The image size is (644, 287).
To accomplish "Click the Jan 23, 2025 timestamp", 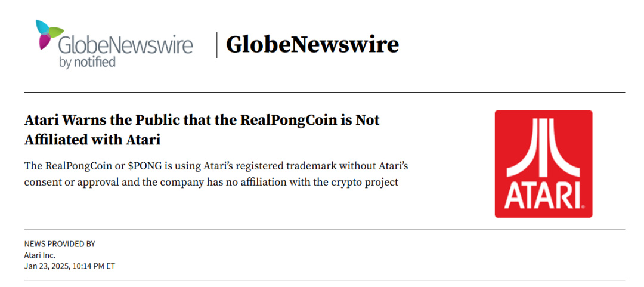I will [69, 266].
